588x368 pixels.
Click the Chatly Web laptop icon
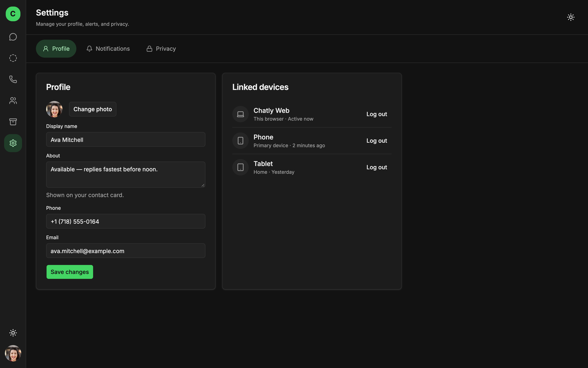tap(240, 114)
